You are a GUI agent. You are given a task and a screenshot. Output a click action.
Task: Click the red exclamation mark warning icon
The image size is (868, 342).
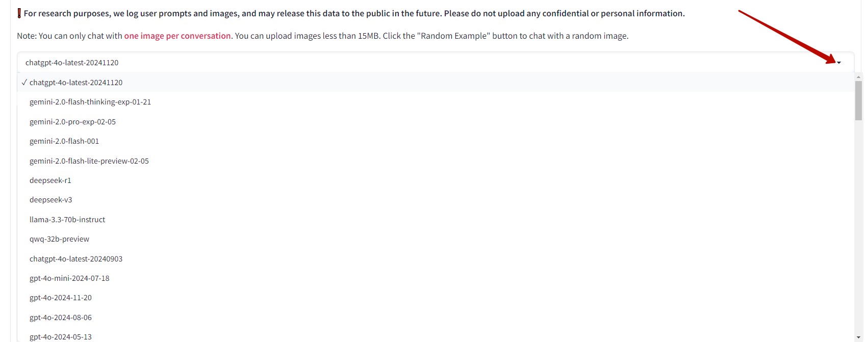pyautogui.click(x=19, y=14)
